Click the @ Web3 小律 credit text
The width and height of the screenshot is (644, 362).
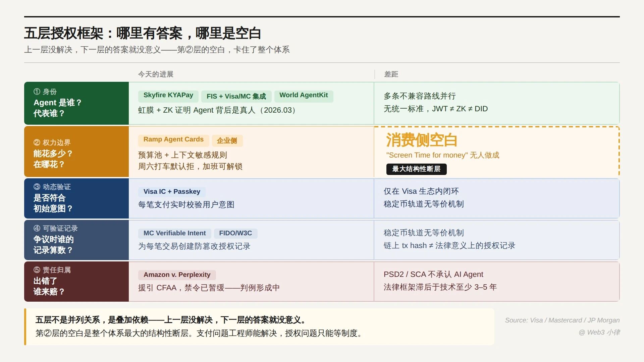[599, 333]
